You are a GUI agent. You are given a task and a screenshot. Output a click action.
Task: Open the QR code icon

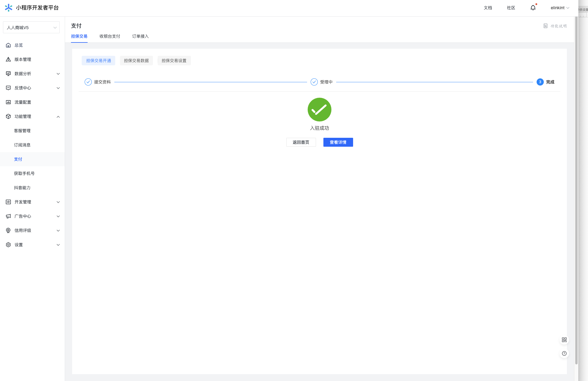(x=564, y=340)
